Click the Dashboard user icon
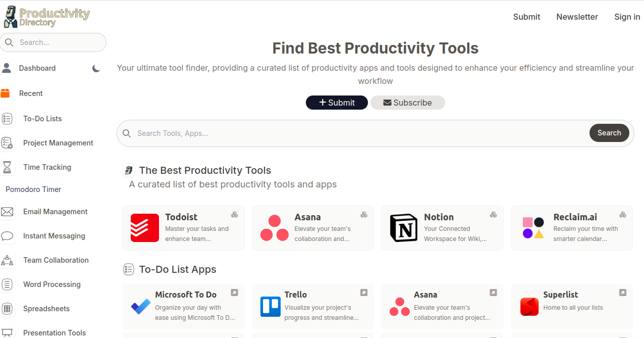The width and height of the screenshot is (644, 338). [6, 68]
